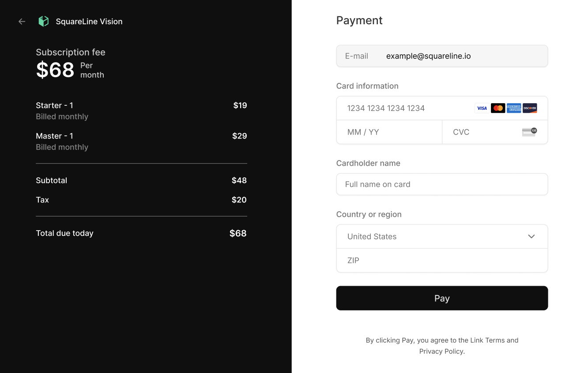Click the Discover card icon
Image resolution: width=588 pixels, height=373 pixels.
(530, 108)
